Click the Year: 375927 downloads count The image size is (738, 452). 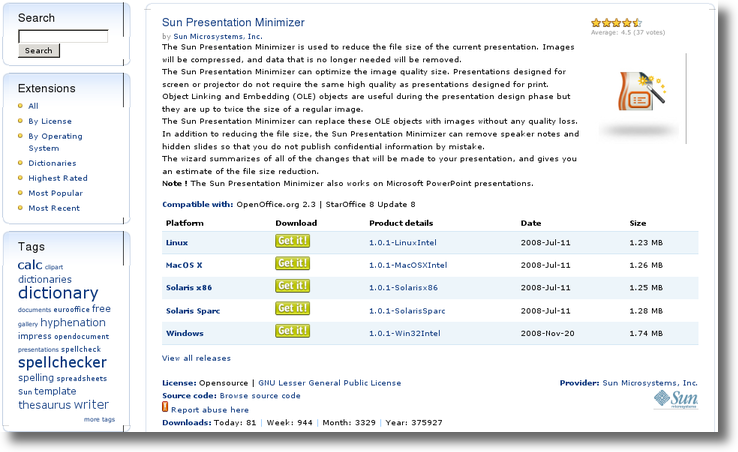[414, 422]
